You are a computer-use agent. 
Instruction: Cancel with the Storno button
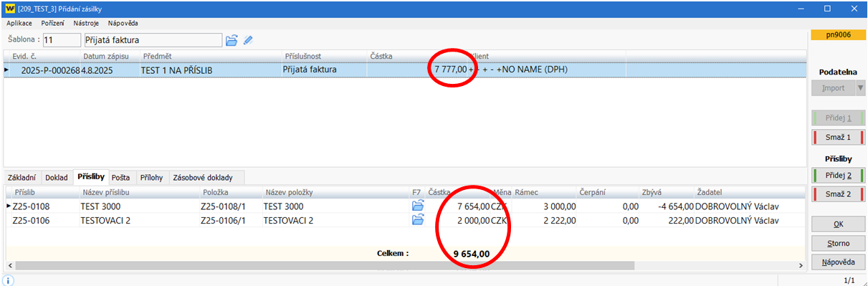(839, 243)
